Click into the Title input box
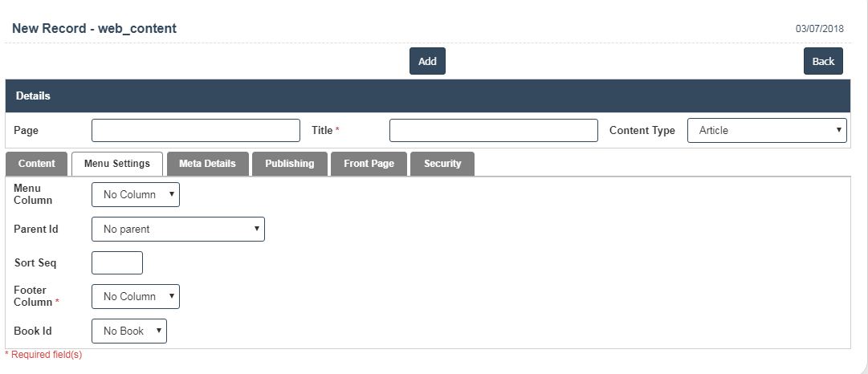This screenshot has height=374, width=868. [493, 131]
